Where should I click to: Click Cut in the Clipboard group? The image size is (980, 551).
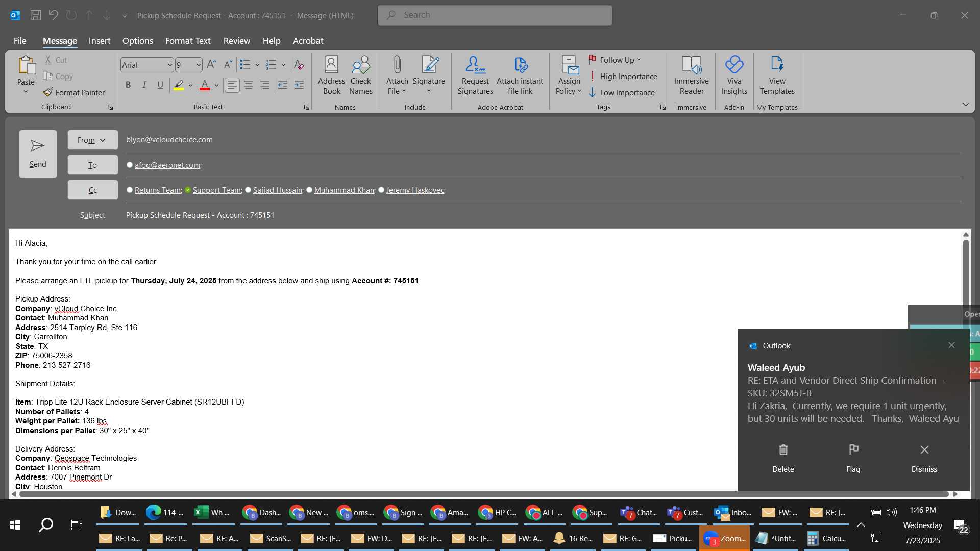pos(56,60)
